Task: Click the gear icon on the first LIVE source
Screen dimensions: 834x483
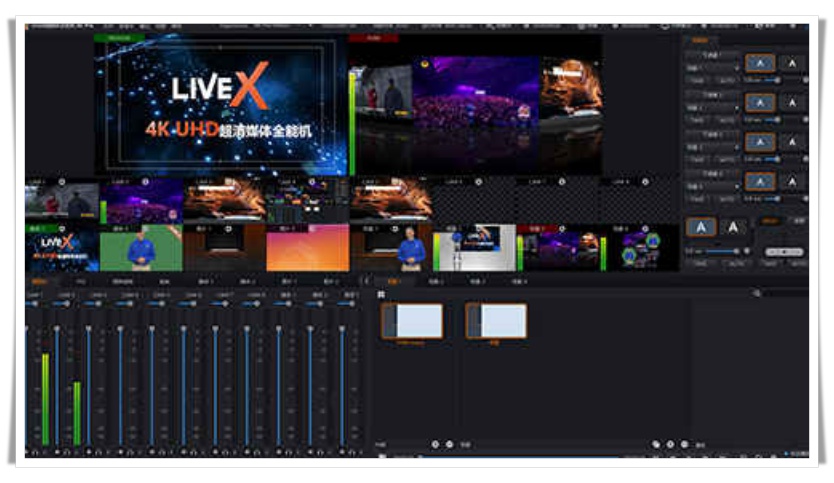Action: tap(60, 182)
